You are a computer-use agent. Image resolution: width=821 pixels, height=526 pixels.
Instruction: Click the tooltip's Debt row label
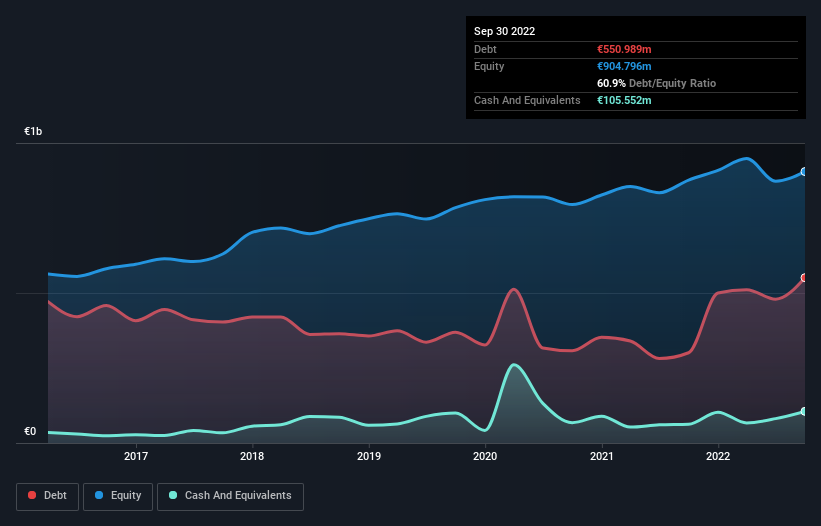pyautogui.click(x=485, y=49)
